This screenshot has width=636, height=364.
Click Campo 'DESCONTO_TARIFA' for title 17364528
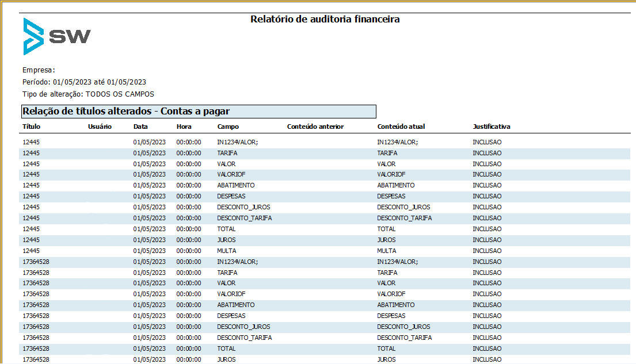(244, 338)
